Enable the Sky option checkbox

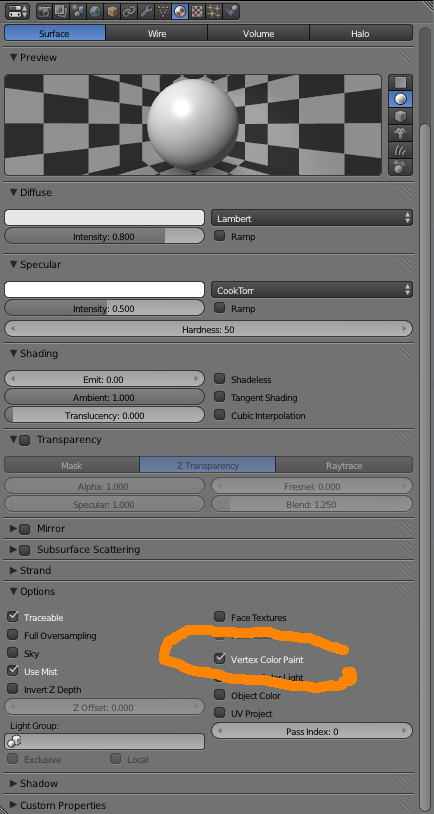tap(12, 653)
